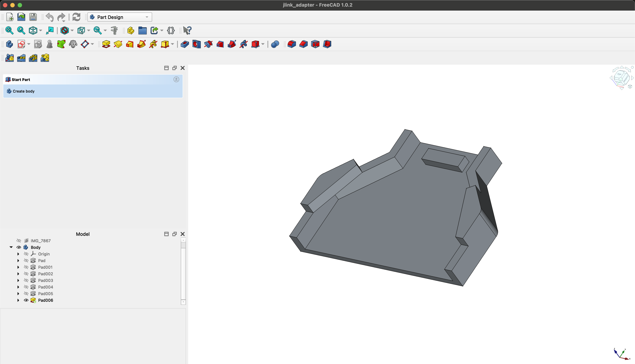The image size is (635, 364).
Task: Show the IMG_7867 image object
Action: pyautogui.click(x=19, y=241)
